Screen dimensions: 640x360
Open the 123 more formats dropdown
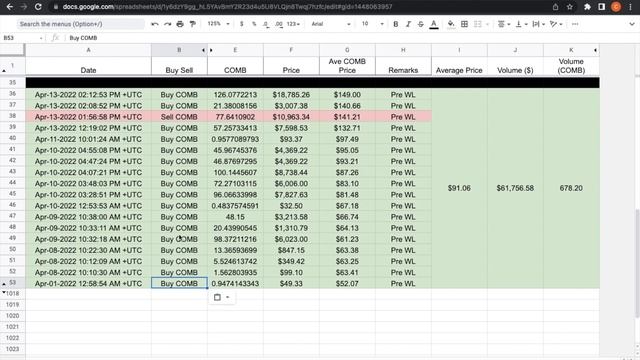tap(293, 24)
